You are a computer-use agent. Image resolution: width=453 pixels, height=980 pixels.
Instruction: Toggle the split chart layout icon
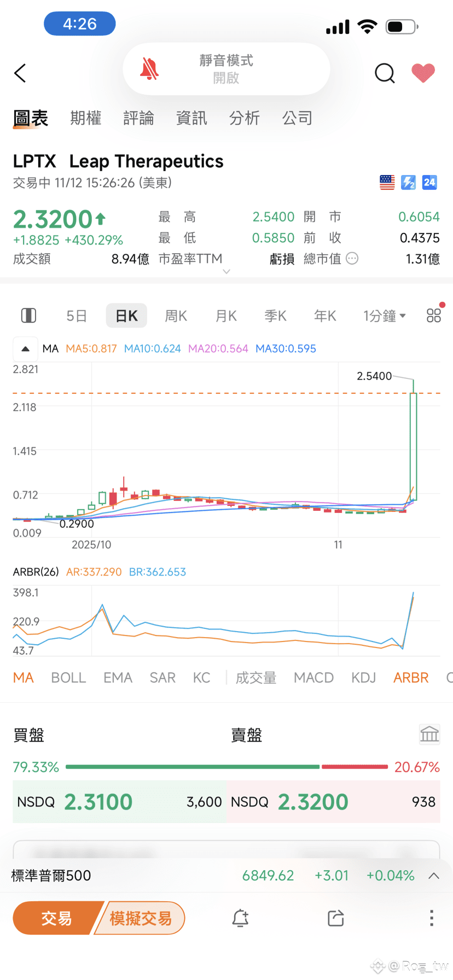[x=28, y=316]
